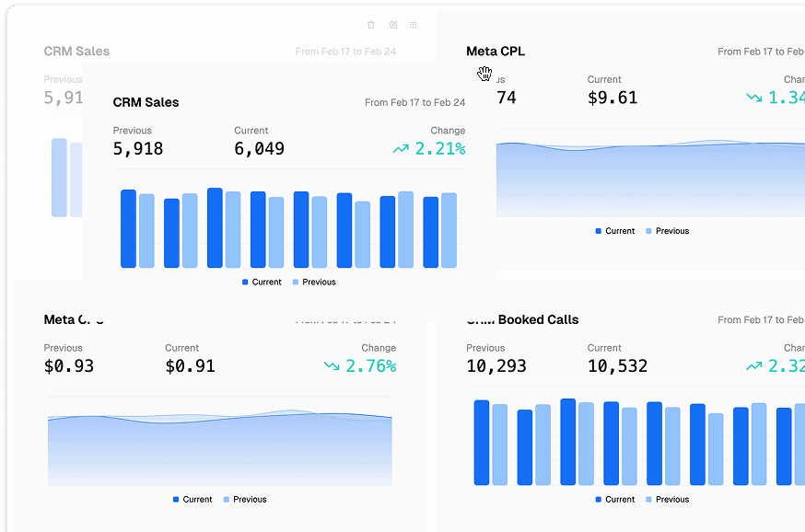Open the date range on the Booked Calls card
The image size is (805, 532).
click(x=760, y=320)
